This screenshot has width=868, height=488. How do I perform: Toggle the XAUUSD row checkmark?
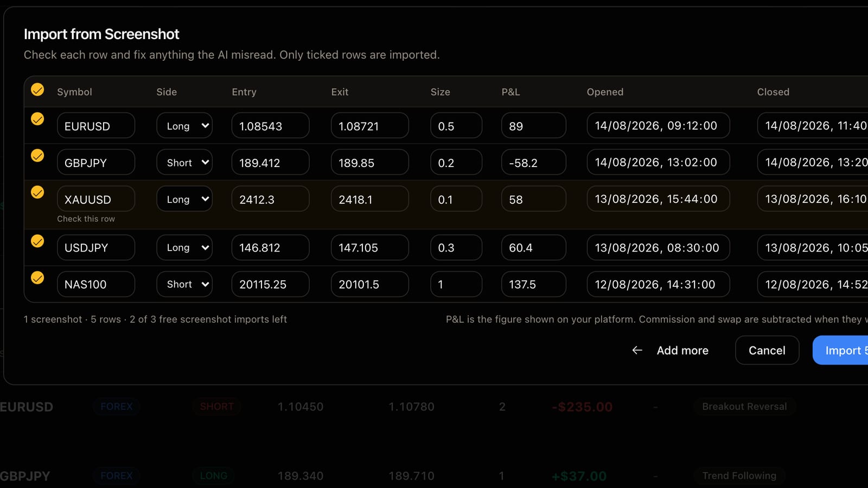pos(37,192)
